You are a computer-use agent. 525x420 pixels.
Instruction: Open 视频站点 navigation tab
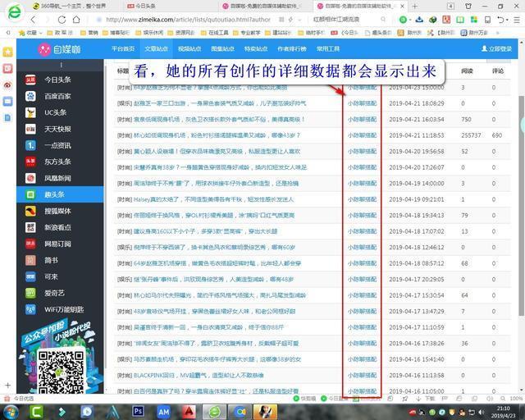point(190,49)
